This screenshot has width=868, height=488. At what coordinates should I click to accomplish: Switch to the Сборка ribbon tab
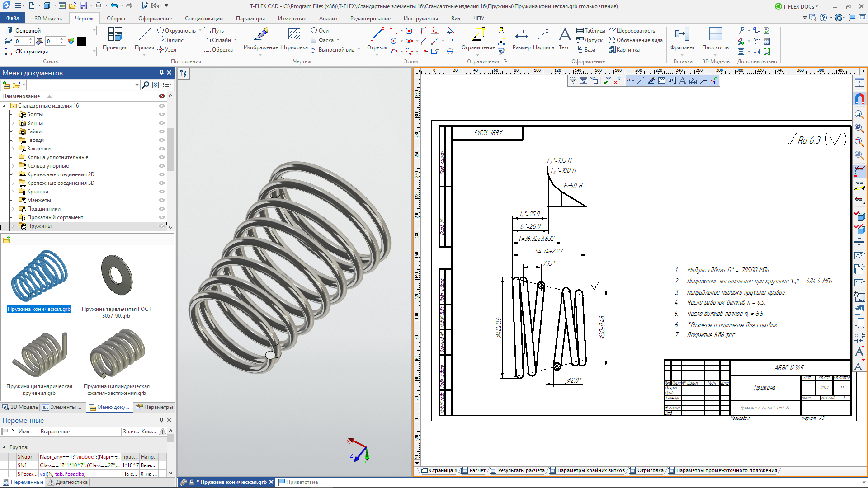tap(116, 19)
